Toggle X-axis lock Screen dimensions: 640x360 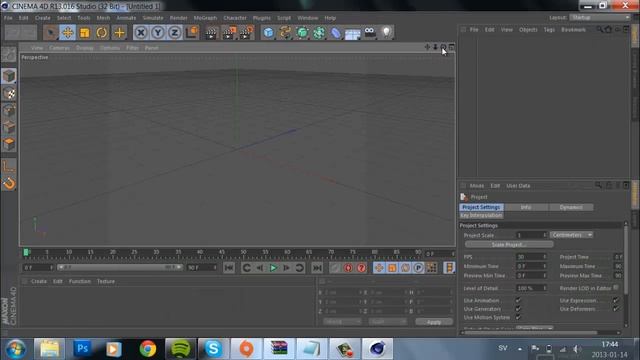pyautogui.click(x=141, y=32)
